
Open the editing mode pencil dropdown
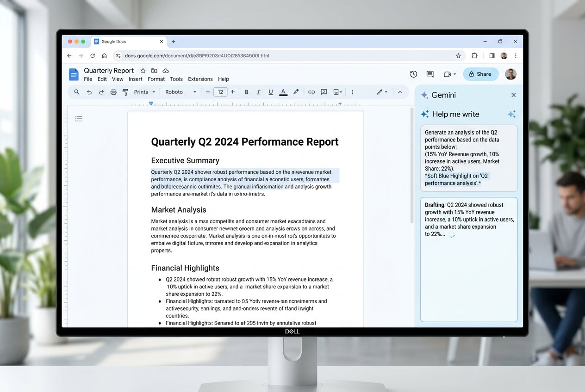pyautogui.click(x=382, y=92)
